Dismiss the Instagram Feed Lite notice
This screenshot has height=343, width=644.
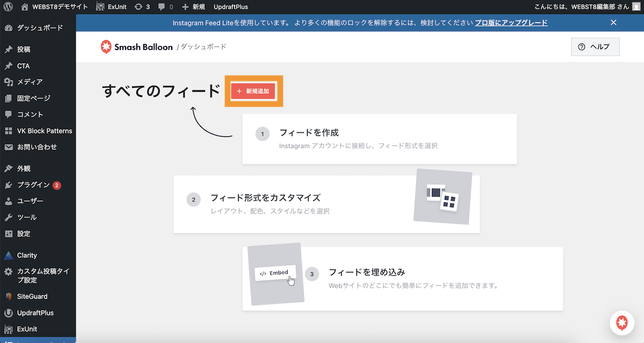click(x=613, y=23)
